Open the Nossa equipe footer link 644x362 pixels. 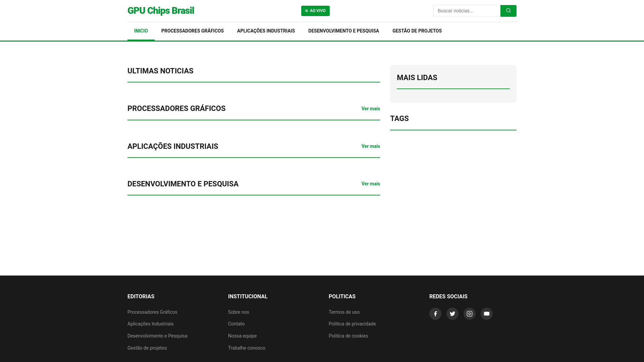click(242, 336)
